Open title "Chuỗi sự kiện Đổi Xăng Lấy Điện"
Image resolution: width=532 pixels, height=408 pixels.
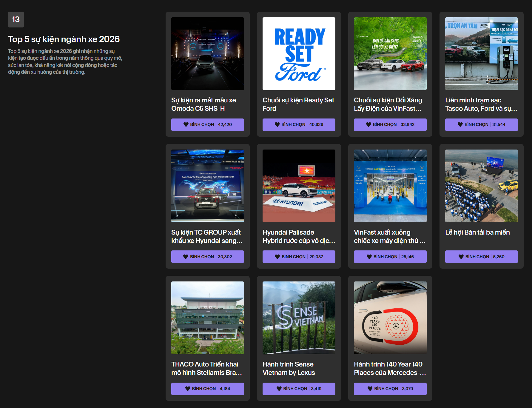388,104
